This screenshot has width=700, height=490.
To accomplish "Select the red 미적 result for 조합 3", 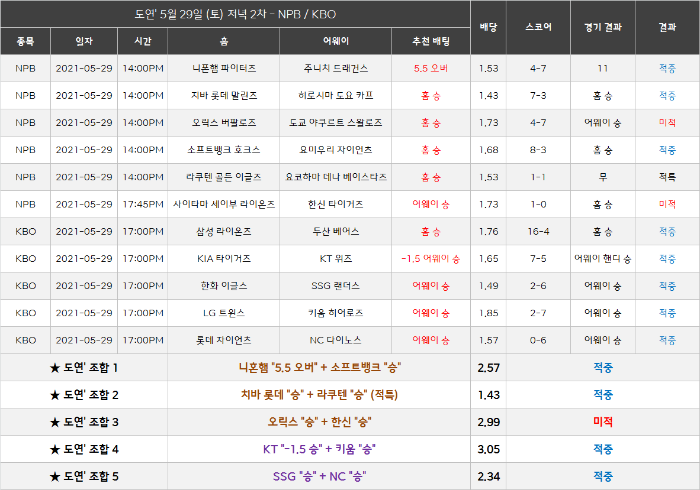I will pos(603,422).
